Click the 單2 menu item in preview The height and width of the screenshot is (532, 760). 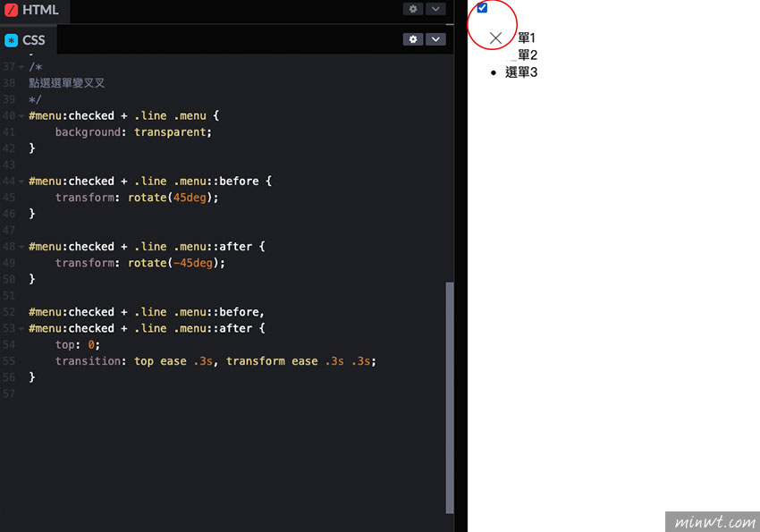point(527,55)
